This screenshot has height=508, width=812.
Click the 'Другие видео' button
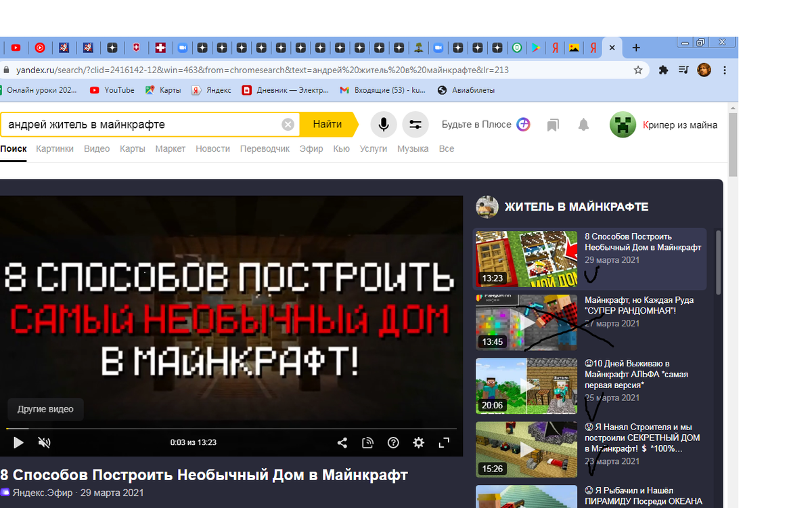coord(45,410)
